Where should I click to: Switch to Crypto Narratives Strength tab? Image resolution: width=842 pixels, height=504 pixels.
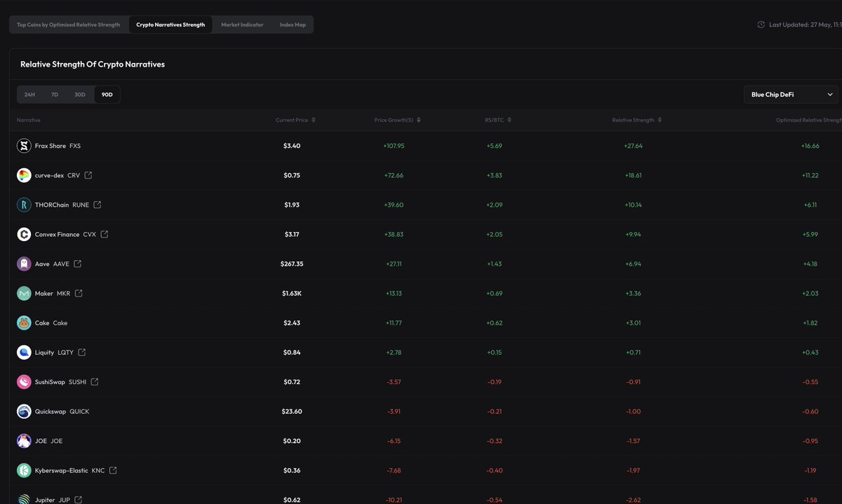[x=171, y=25]
